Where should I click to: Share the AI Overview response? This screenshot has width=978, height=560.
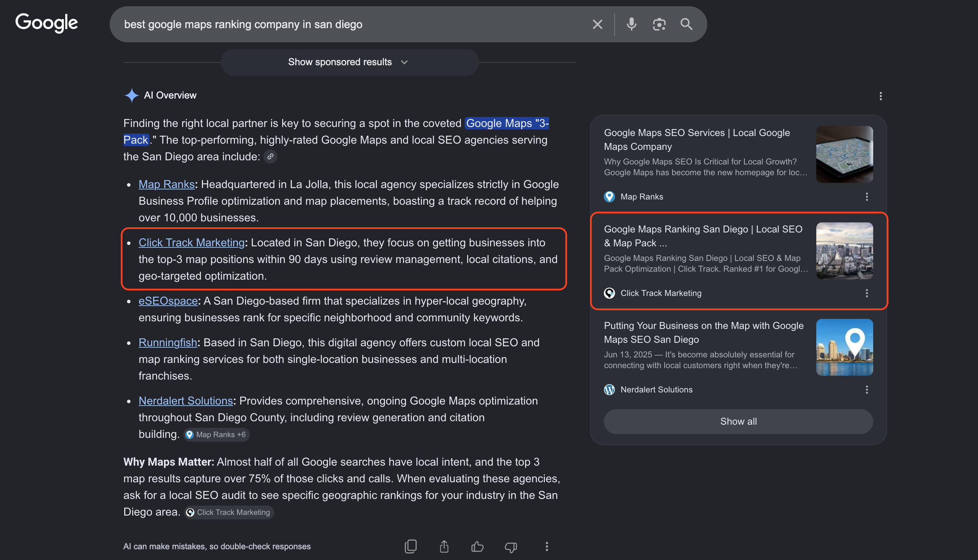pos(444,546)
